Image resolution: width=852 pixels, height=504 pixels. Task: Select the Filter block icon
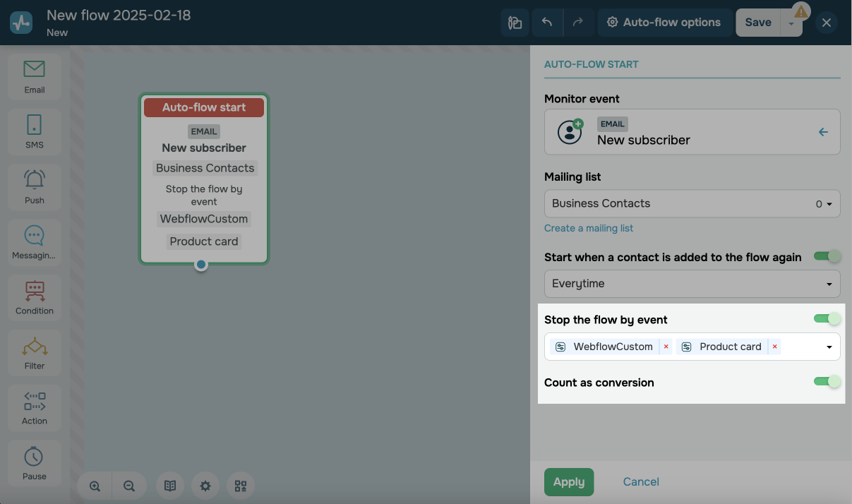[34, 352]
